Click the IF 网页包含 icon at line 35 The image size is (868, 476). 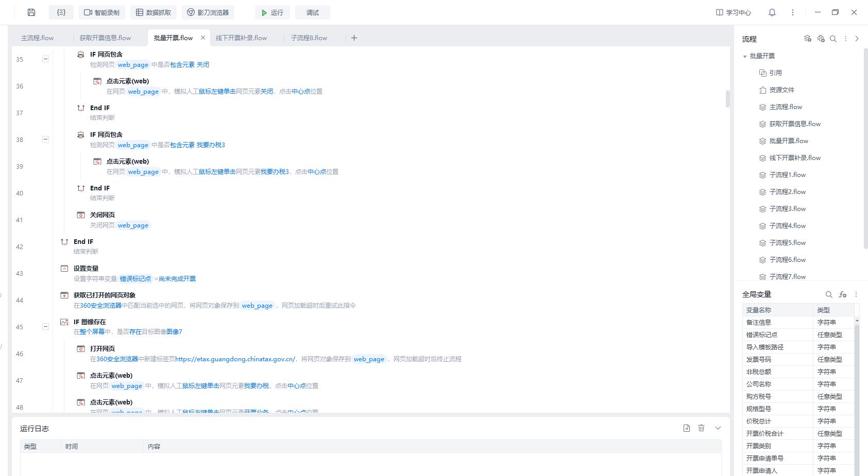coord(81,54)
